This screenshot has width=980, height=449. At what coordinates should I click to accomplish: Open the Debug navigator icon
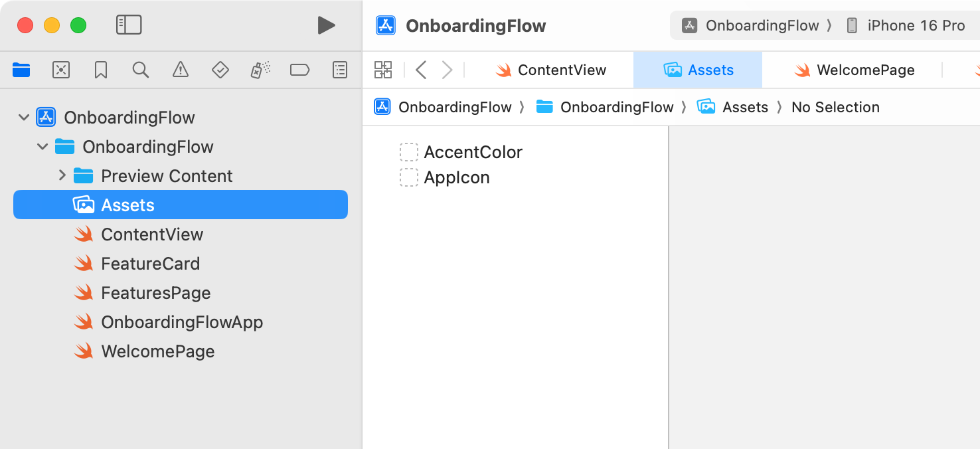260,70
